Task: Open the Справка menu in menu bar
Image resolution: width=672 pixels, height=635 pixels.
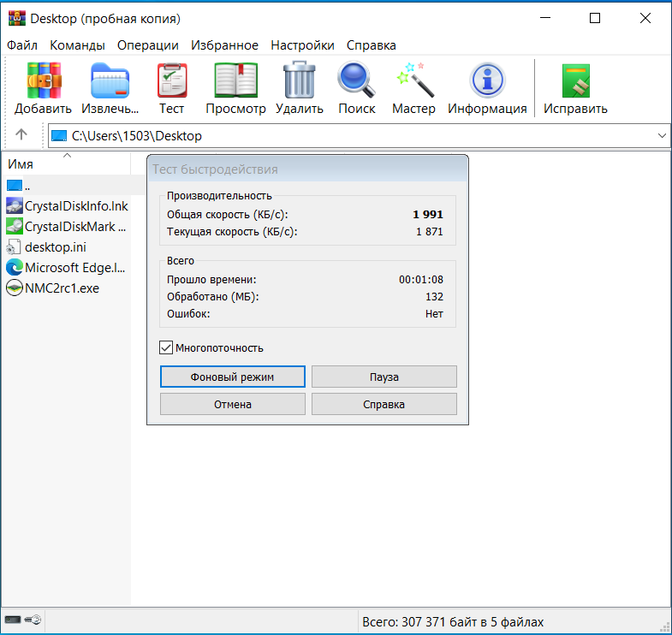Action: (372, 45)
